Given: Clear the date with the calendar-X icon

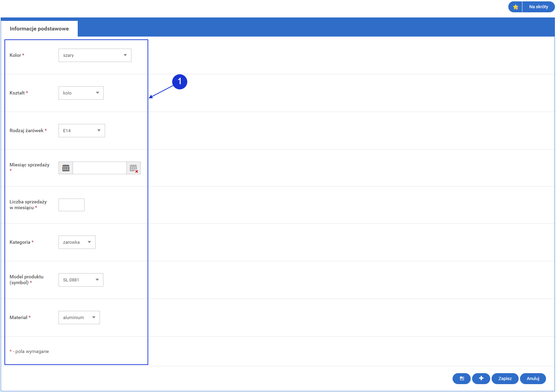Looking at the screenshot, I should pos(134,168).
